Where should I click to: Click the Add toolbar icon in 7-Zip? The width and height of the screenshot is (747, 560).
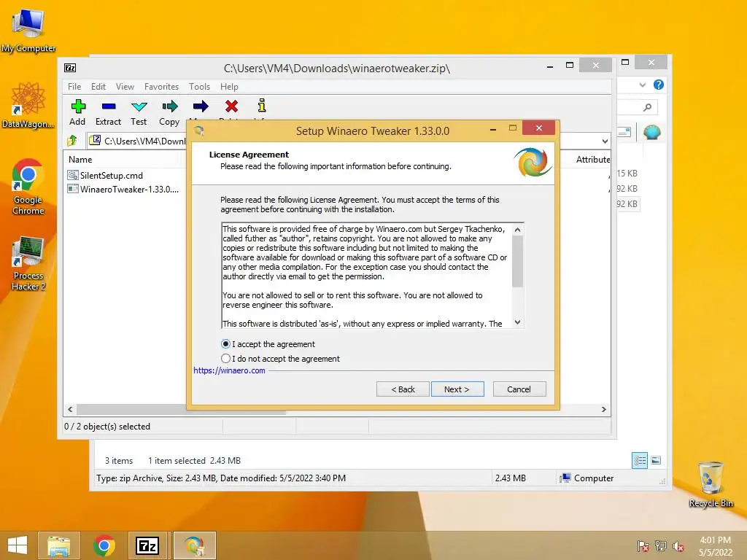pyautogui.click(x=78, y=106)
